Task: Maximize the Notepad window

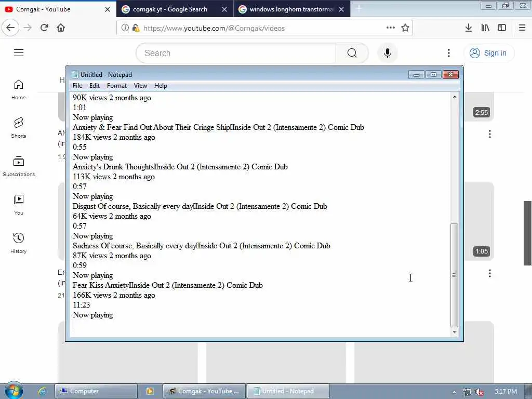Action: (433, 75)
